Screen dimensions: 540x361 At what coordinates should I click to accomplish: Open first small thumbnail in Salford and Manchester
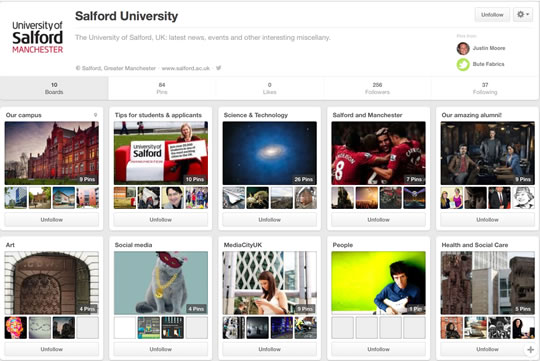pos(342,198)
